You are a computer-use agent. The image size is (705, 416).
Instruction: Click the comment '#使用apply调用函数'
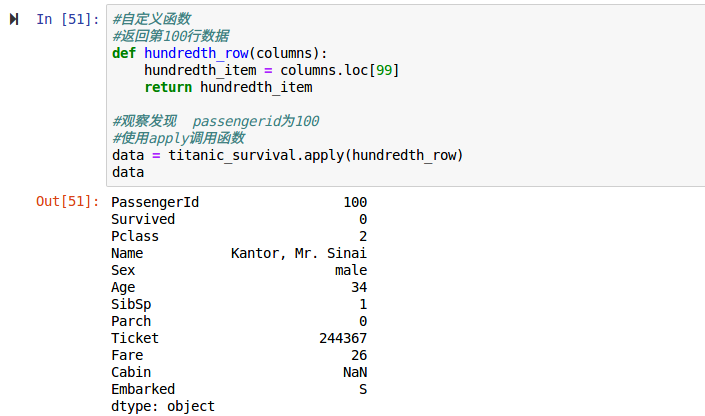tap(178, 138)
